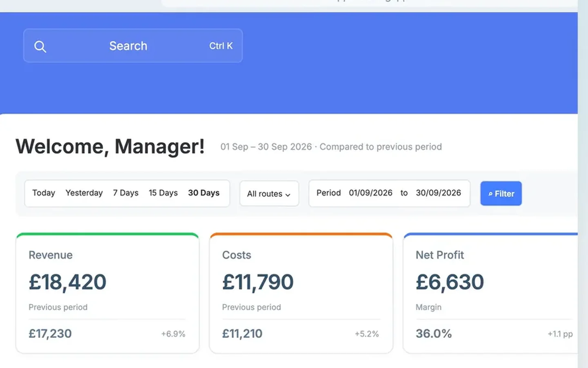This screenshot has width=588, height=368.
Task: Select the Yesterday range tab
Action: pos(84,193)
